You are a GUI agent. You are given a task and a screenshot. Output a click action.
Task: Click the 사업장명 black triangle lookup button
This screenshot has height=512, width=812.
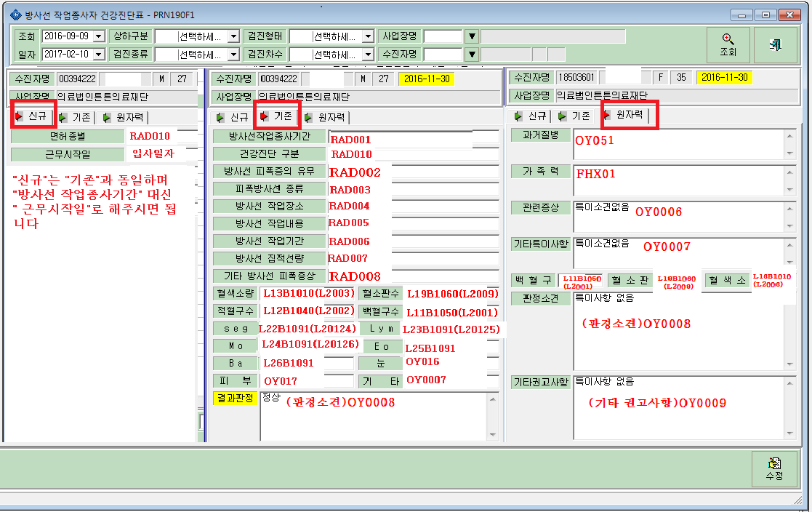[472, 36]
